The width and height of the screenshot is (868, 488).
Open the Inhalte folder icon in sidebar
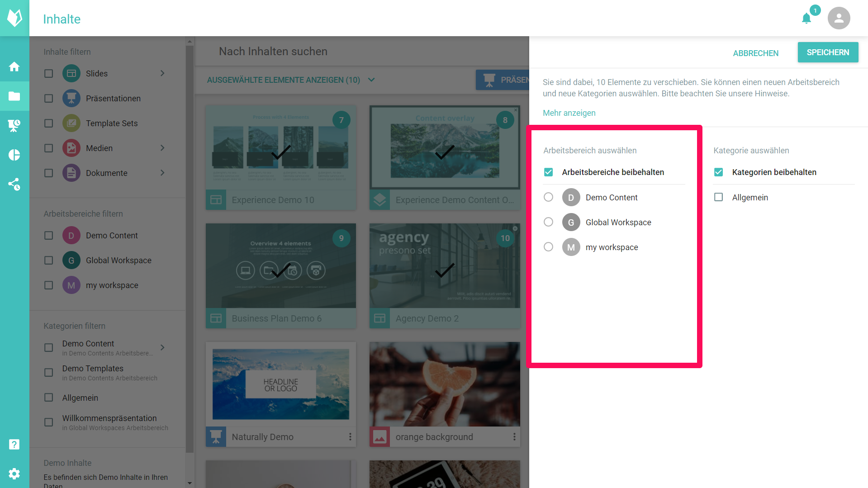tap(14, 96)
